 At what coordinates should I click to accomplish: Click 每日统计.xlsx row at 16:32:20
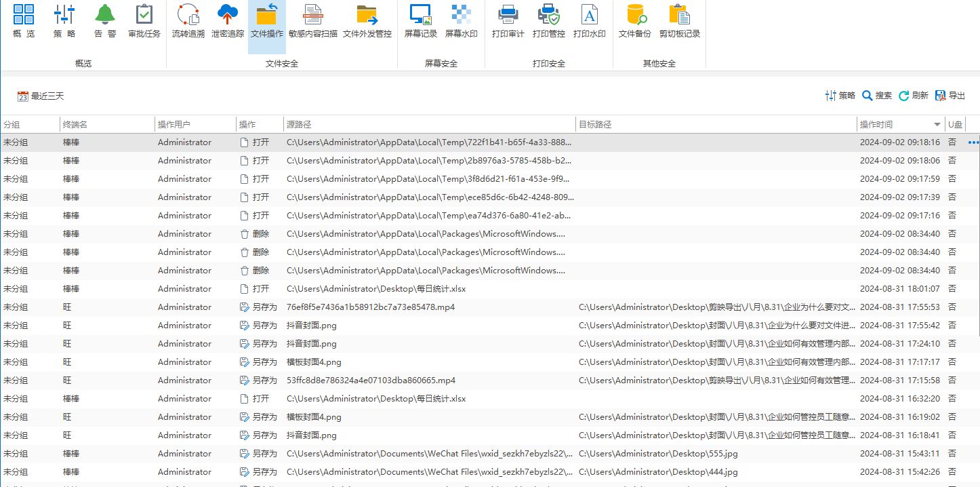[490, 399]
